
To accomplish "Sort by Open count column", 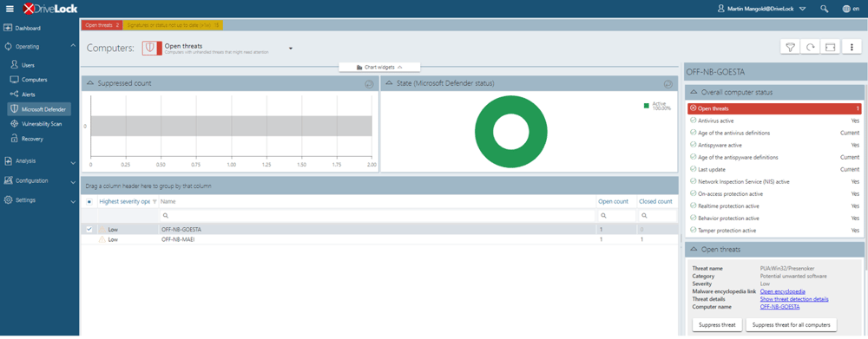I will tap(614, 202).
